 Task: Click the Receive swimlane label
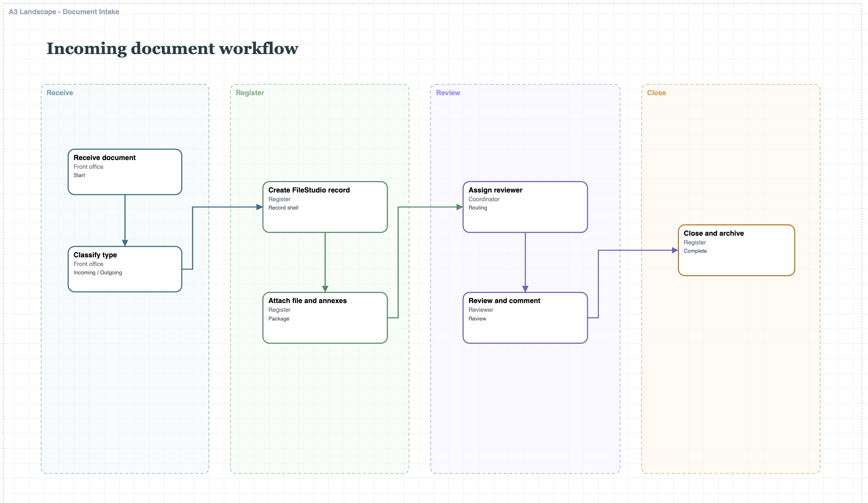click(x=60, y=93)
